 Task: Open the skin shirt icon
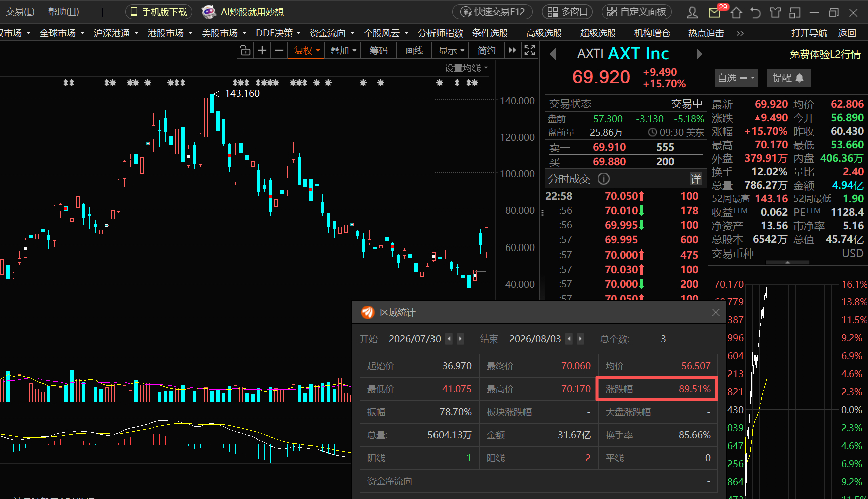[x=775, y=12]
